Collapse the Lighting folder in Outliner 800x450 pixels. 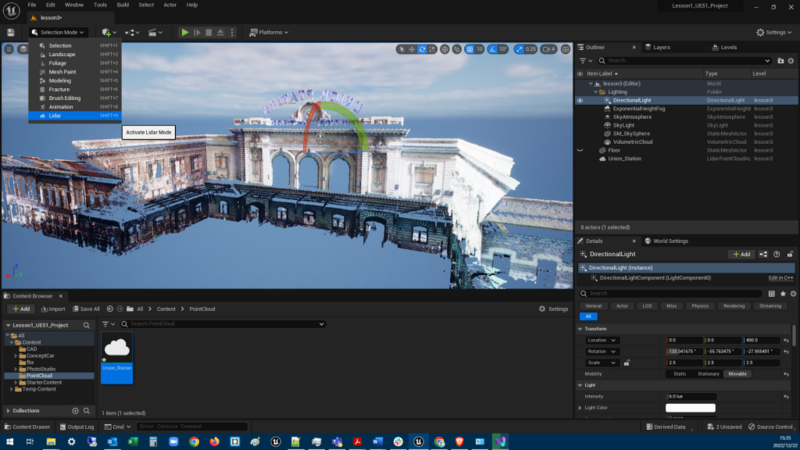[x=595, y=92]
